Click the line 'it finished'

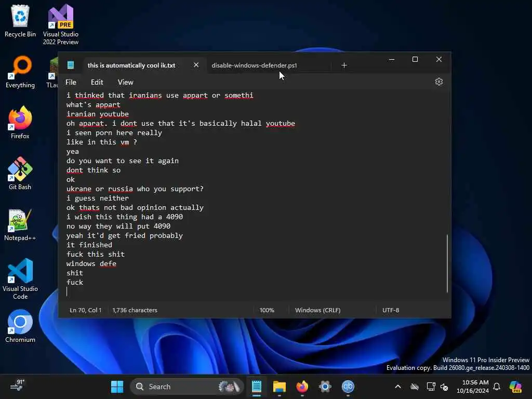point(89,245)
